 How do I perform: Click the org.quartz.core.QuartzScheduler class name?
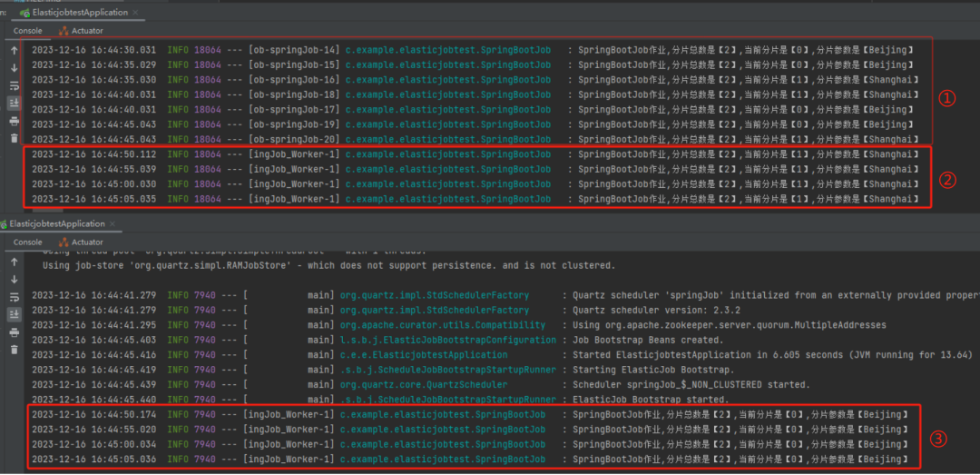pos(424,385)
